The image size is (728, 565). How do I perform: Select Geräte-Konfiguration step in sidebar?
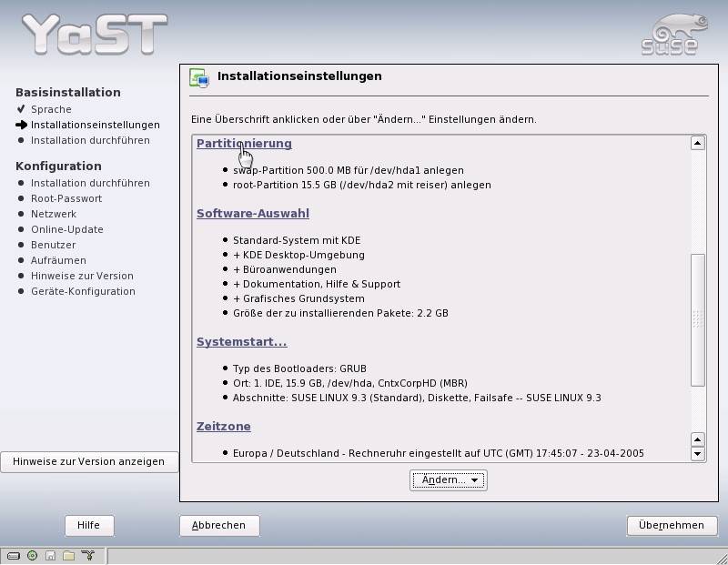click(83, 291)
